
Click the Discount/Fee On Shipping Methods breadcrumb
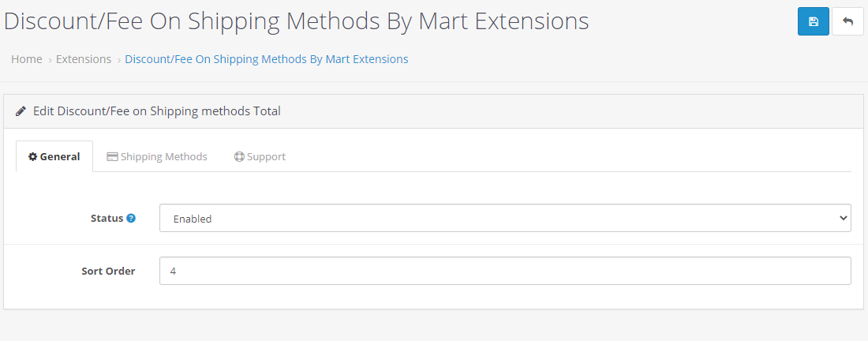(x=267, y=59)
